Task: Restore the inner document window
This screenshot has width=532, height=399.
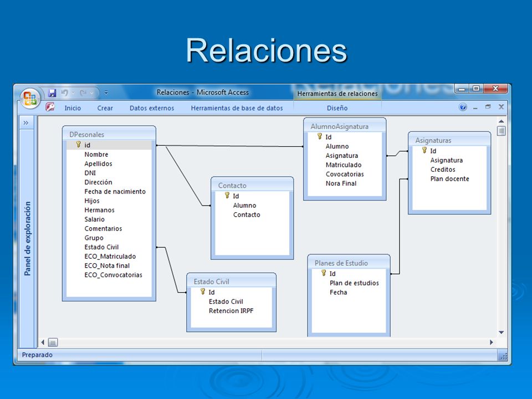Action: coord(488,107)
